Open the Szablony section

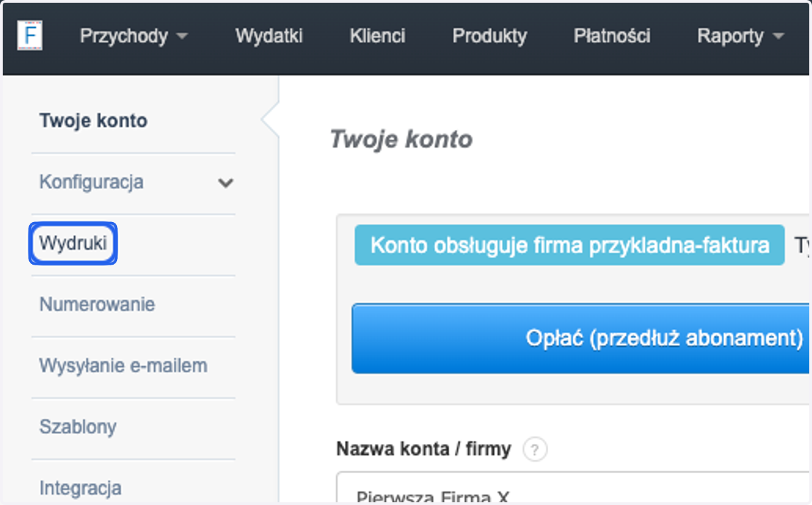(78, 427)
